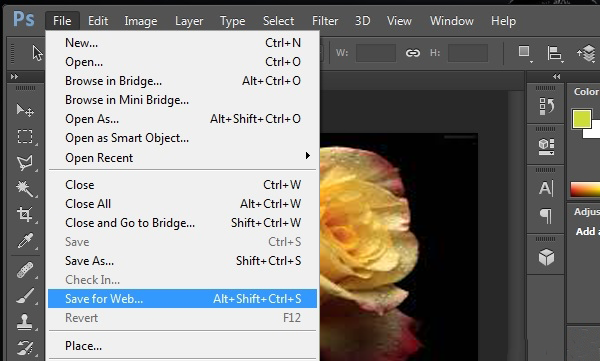The width and height of the screenshot is (600, 361).
Task: Choose New... from File menu
Action: coord(183,43)
